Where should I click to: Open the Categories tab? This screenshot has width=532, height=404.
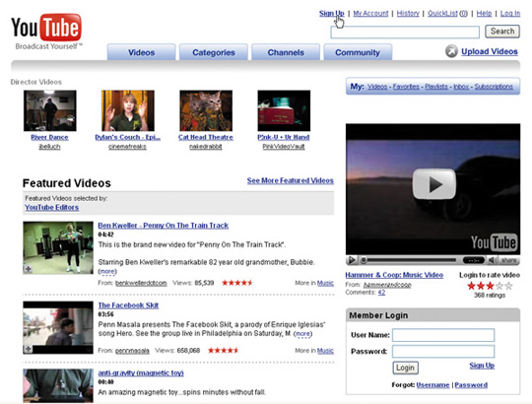click(214, 52)
